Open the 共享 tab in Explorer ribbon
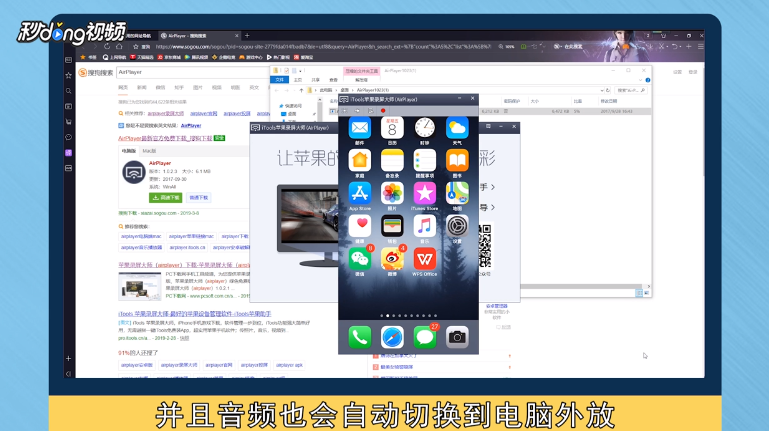Screen dimensions: 769x431 [x=315, y=80]
